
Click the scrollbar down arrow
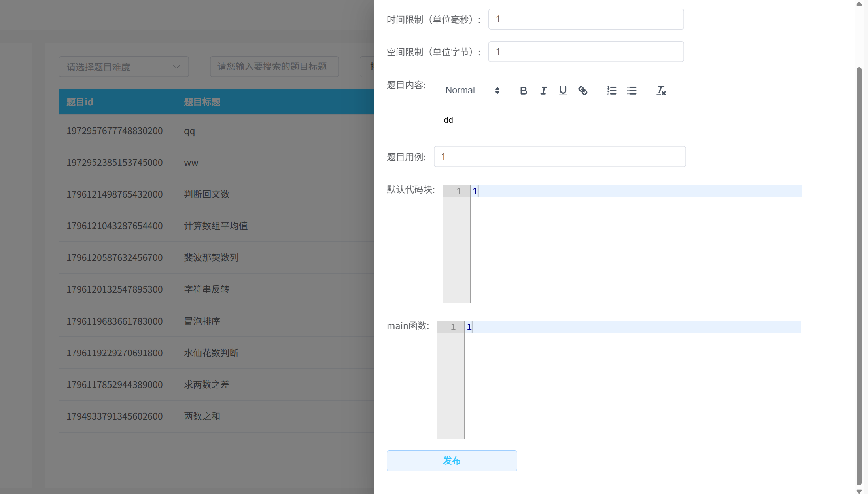(859, 491)
